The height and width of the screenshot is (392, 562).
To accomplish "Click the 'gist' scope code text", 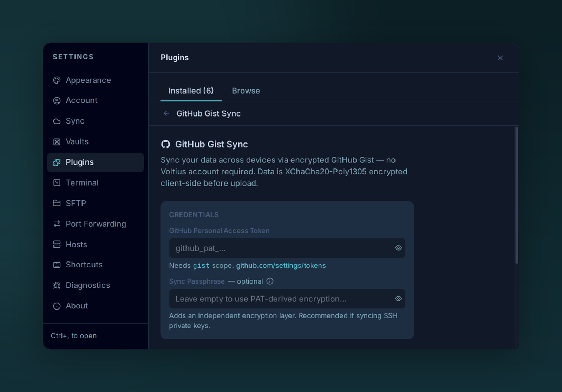I will (201, 266).
